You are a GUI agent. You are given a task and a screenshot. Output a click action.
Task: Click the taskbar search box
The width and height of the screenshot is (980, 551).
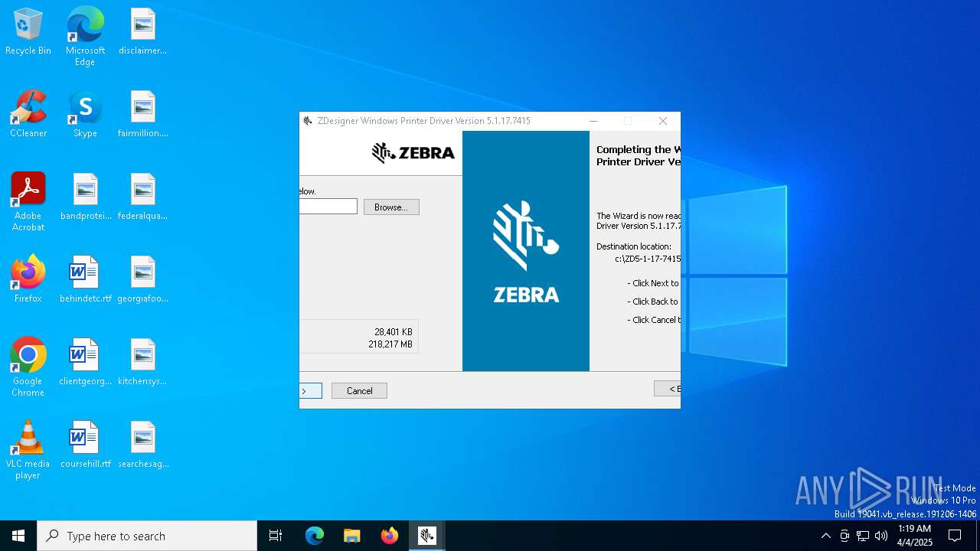pyautogui.click(x=147, y=536)
